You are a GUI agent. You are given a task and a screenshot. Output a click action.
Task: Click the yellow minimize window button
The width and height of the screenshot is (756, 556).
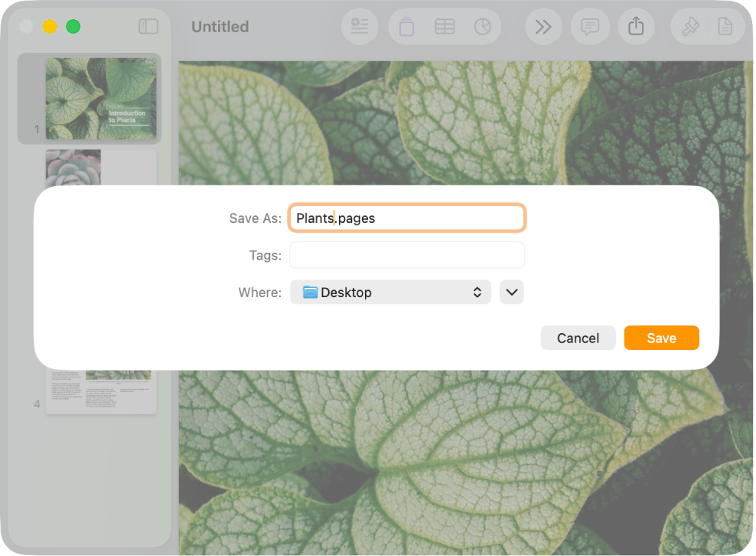pos(50,26)
